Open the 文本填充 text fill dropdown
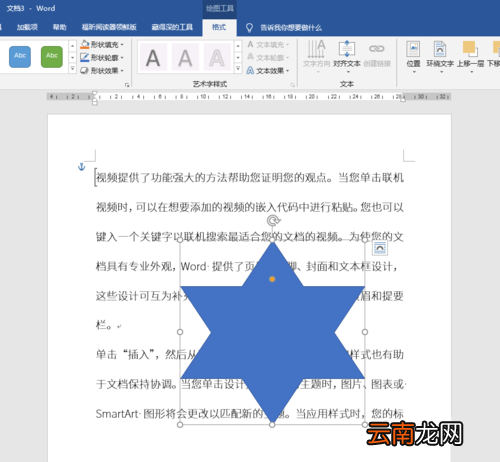The image size is (500, 462). coord(268,44)
